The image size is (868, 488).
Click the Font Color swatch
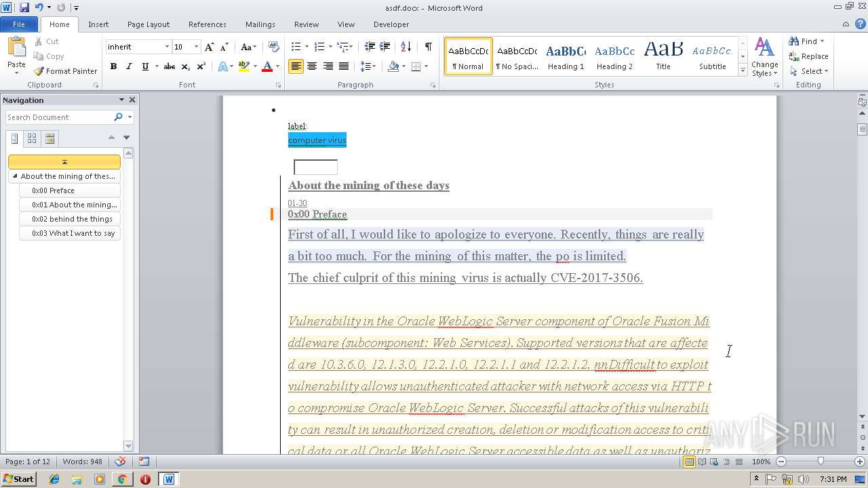click(267, 66)
